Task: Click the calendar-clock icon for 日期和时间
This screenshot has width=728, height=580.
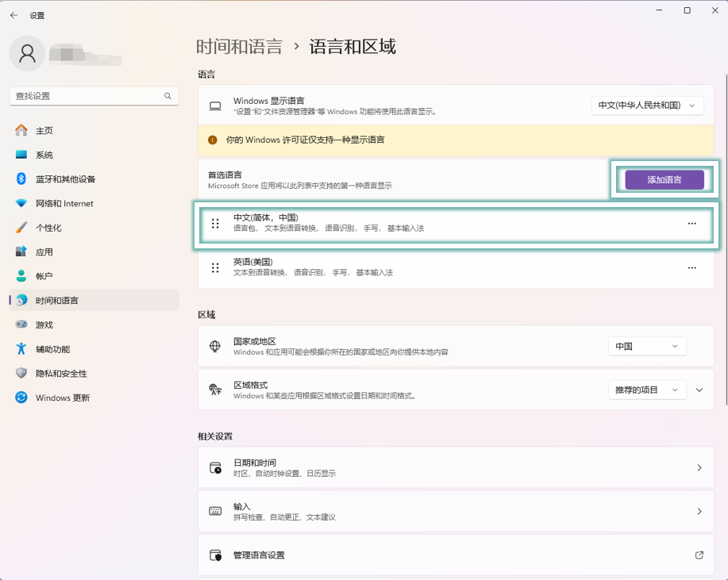Action: tap(215, 467)
